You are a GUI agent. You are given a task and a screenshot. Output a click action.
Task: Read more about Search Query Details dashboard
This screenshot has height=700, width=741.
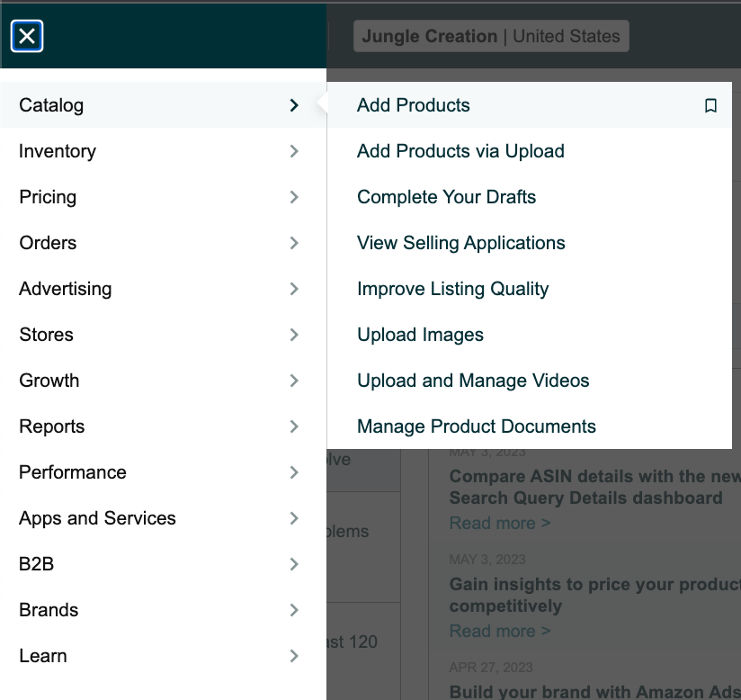[500, 523]
